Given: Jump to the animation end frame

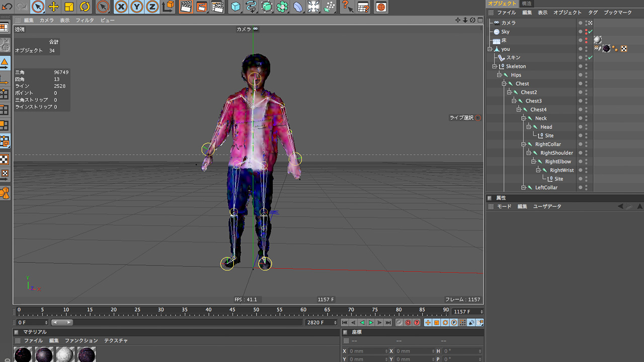Looking at the screenshot, I should (x=388, y=322).
